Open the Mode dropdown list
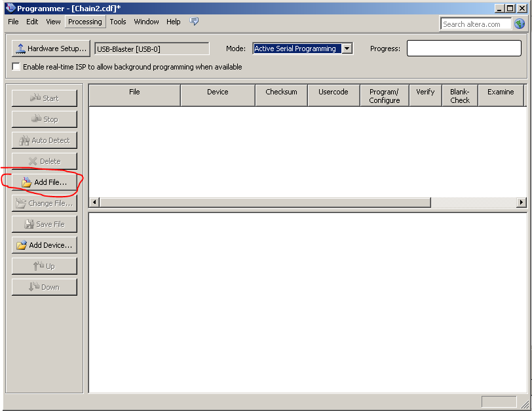This screenshot has height=411, width=532. click(347, 49)
